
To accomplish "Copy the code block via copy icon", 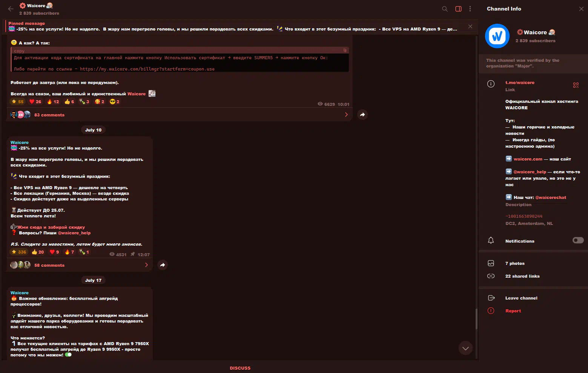I will pyautogui.click(x=345, y=50).
